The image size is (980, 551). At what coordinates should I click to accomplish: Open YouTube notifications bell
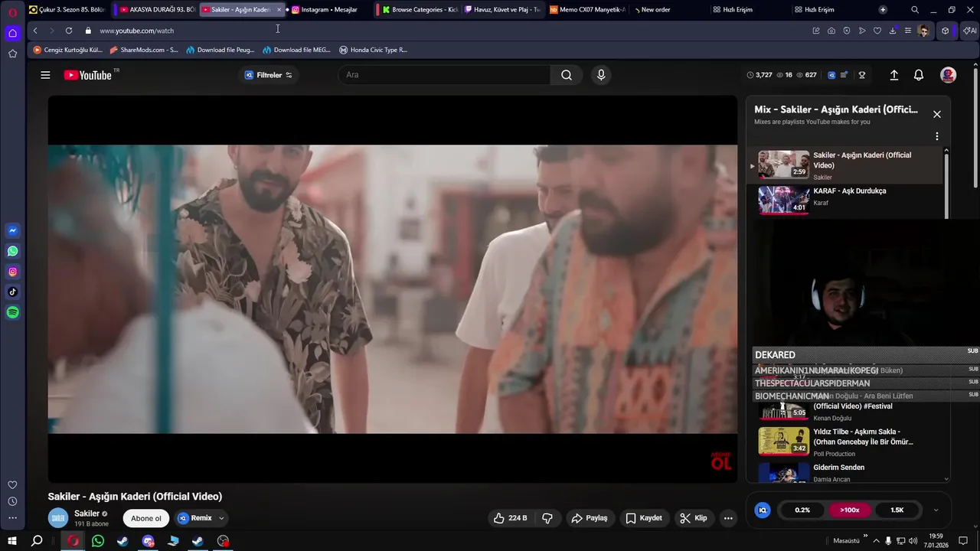pos(919,75)
